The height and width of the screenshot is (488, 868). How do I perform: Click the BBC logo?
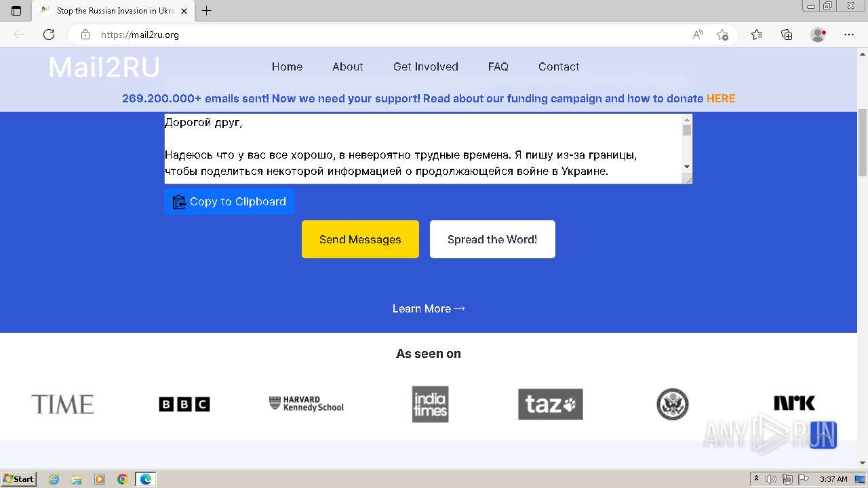[x=184, y=405]
